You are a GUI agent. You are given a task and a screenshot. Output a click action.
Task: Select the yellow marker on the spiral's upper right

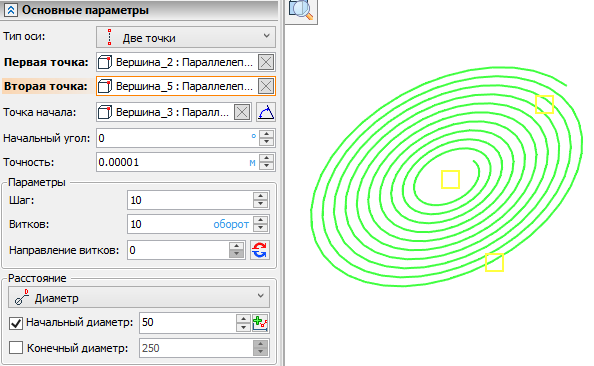(544, 104)
